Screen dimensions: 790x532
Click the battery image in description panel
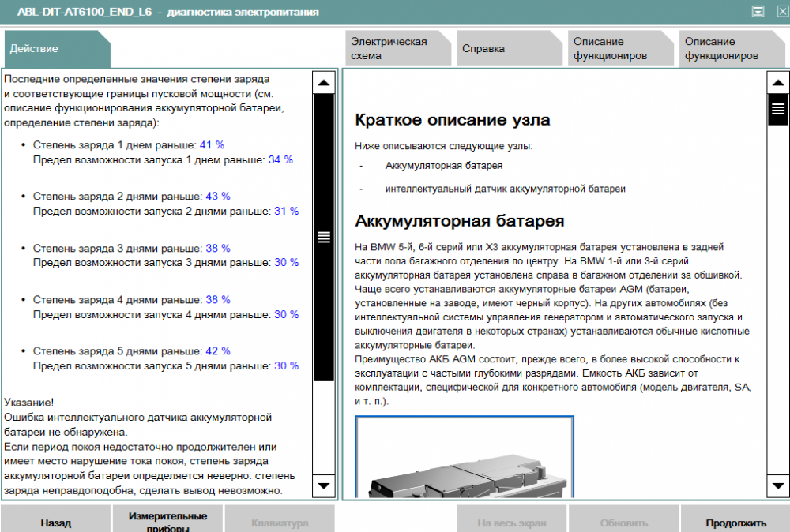465,458
